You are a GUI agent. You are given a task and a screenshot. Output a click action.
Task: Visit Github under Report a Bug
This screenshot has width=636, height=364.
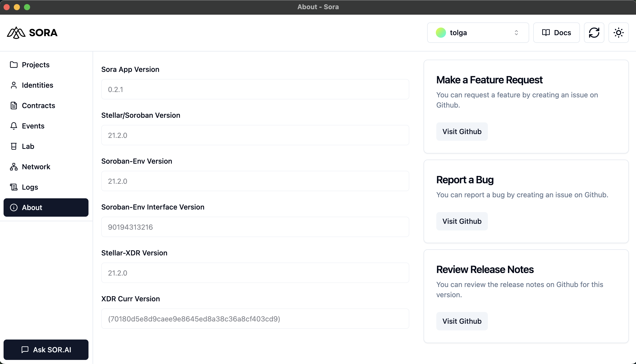point(462,221)
